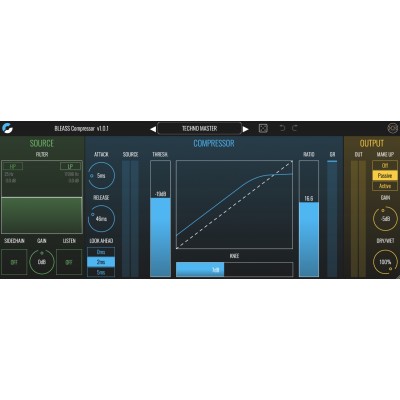This screenshot has width=400, height=400.
Task: Click the KNEE slider bar
Action: coord(235,270)
